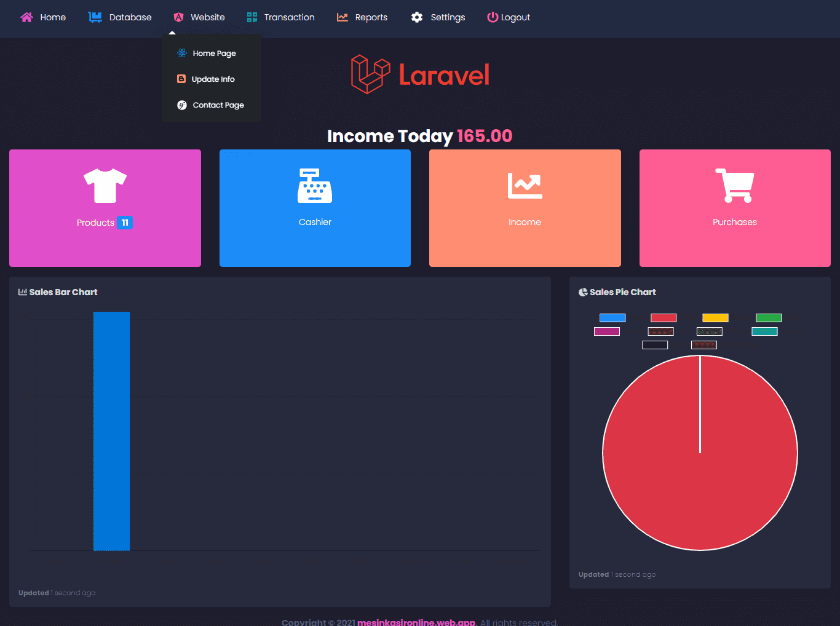Open the Reports menu label
Screen dimensions: 840x626
tap(371, 17)
